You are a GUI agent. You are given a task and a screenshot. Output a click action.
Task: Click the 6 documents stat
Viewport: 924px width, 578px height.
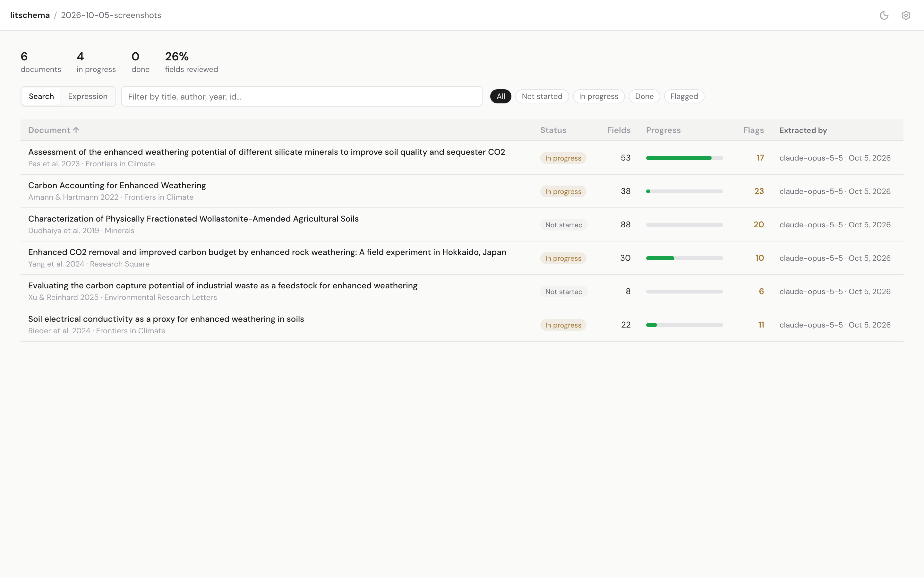coord(40,62)
